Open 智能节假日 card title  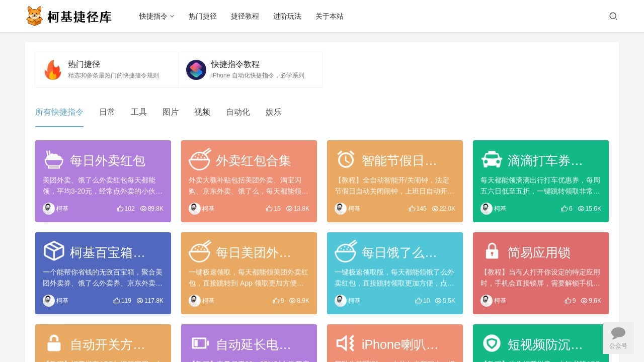point(399,160)
